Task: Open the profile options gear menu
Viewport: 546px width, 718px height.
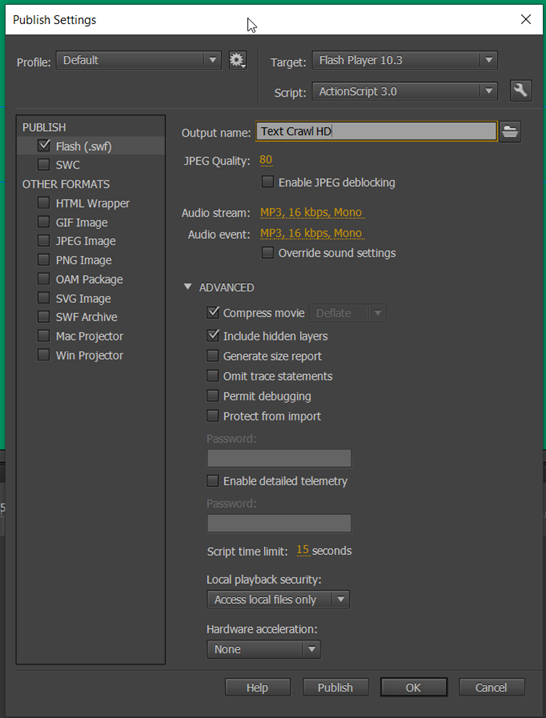Action: pos(238,60)
